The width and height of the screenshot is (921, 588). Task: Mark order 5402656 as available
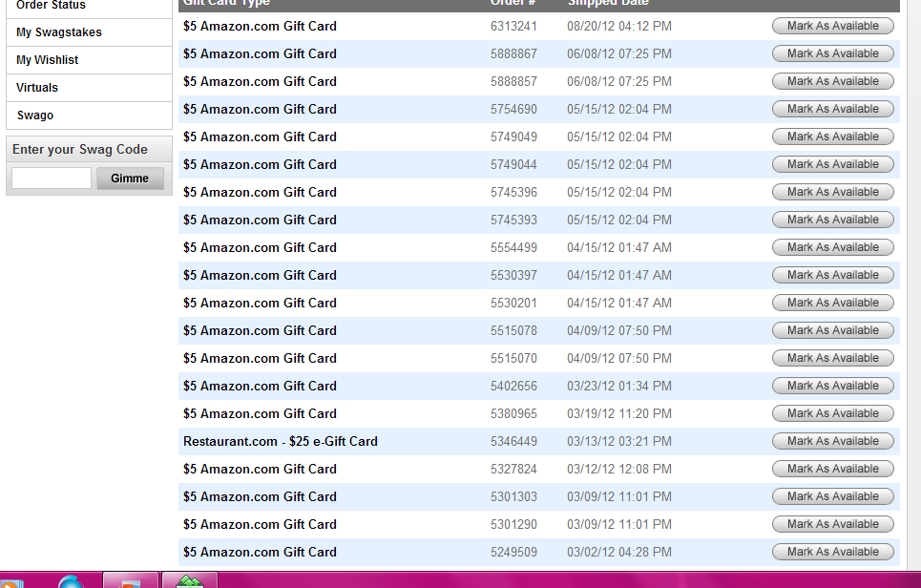pos(832,387)
